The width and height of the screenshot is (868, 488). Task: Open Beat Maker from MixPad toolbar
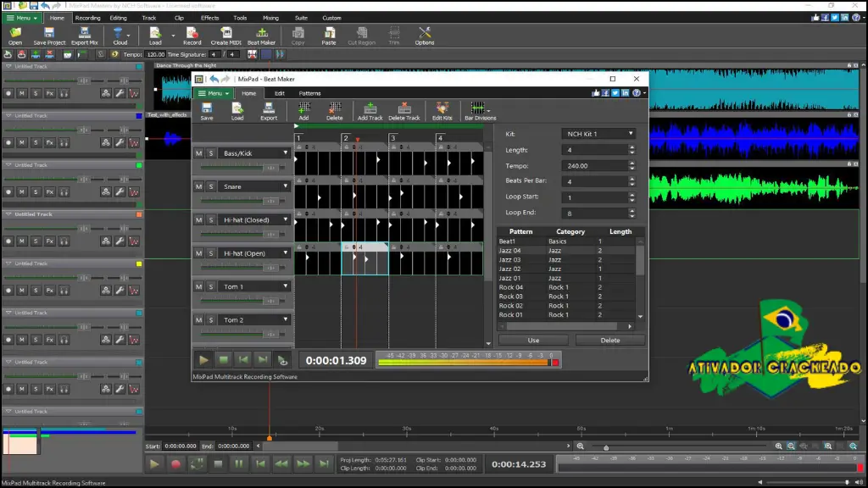tap(261, 36)
